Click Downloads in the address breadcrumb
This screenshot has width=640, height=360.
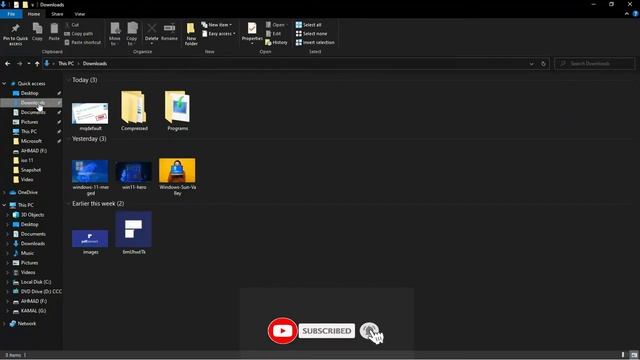[95, 64]
